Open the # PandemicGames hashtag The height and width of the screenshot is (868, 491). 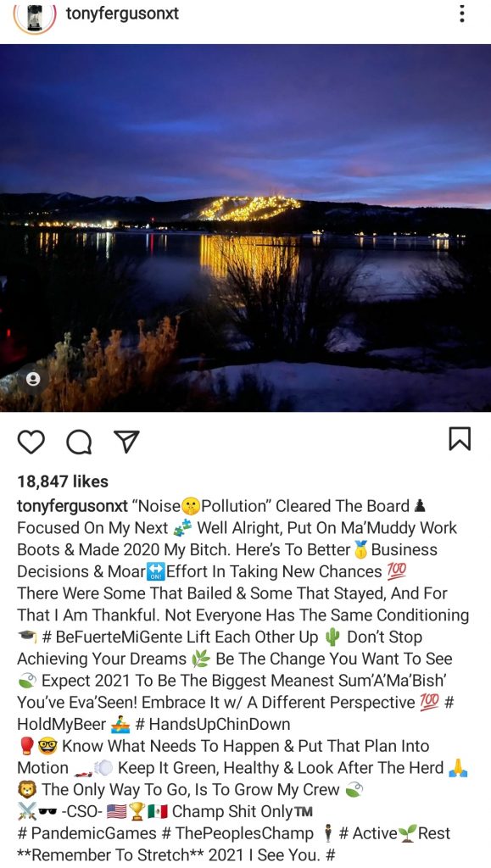coord(86,833)
